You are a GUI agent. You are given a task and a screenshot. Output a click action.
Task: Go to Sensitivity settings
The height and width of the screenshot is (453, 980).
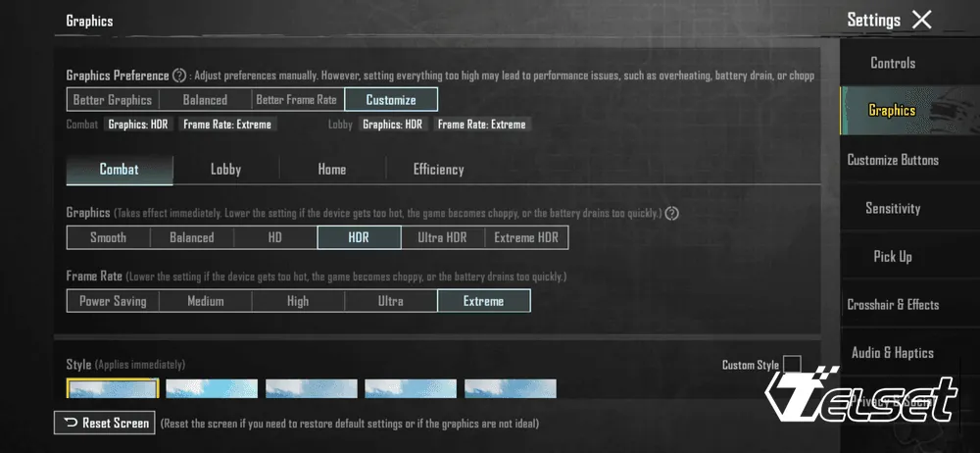click(893, 208)
